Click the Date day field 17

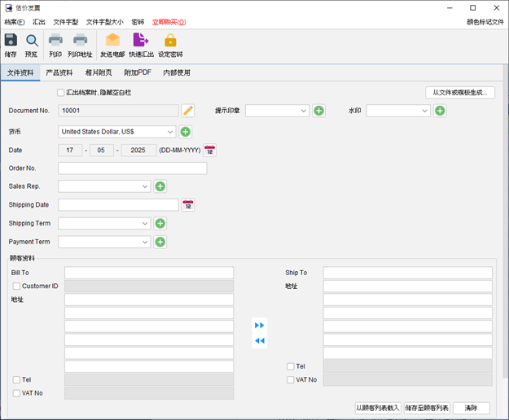(70, 150)
